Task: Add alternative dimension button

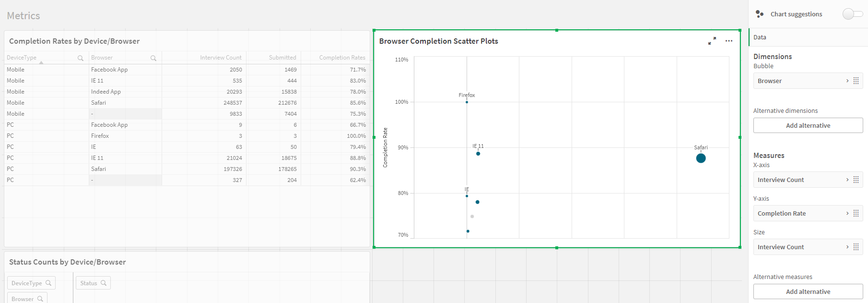Action: [x=808, y=125]
